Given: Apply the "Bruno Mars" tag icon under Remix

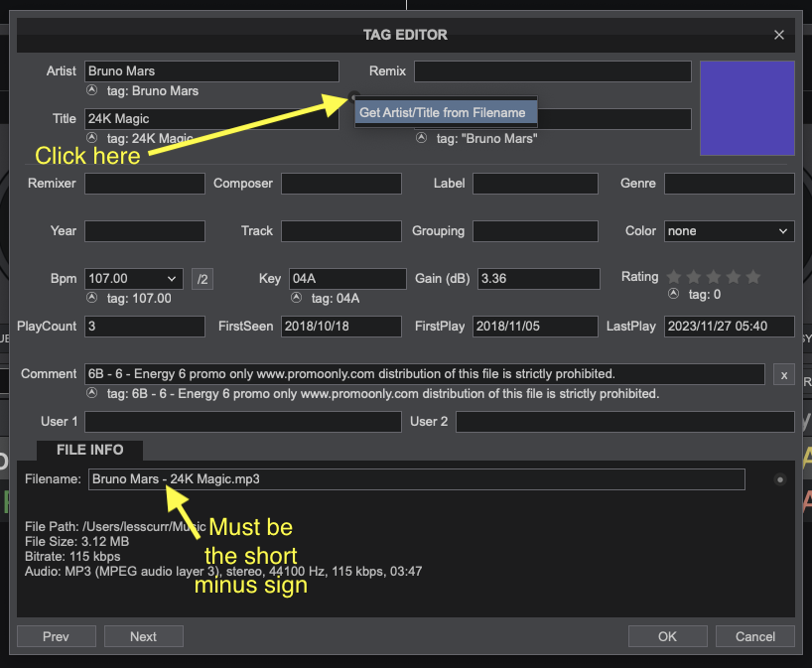Looking at the screenshot, I should coord(422,138).
